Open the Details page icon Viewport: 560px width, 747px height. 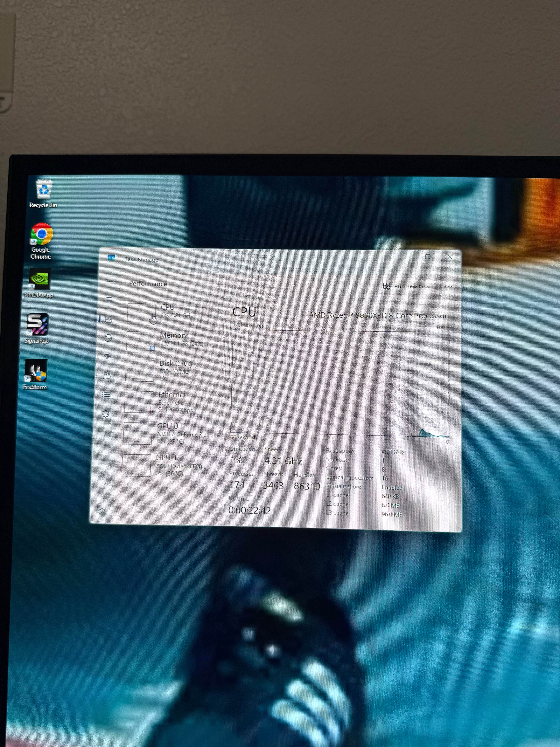(106, 395)
